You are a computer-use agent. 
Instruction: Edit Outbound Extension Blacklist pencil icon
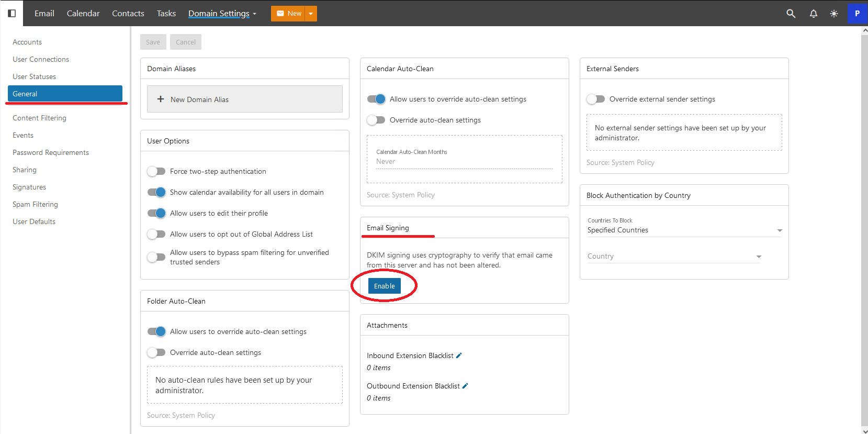click(x=465, y=386)
